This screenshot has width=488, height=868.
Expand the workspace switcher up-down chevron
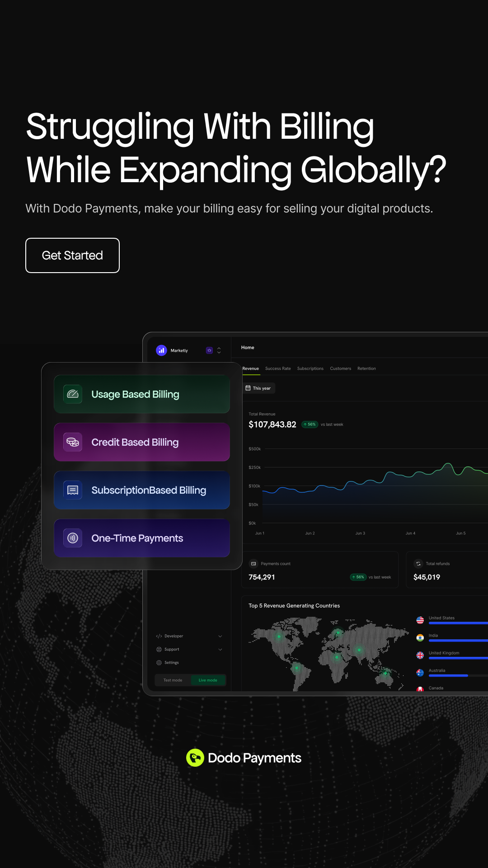pyautogui.click(x=219, y=350)
